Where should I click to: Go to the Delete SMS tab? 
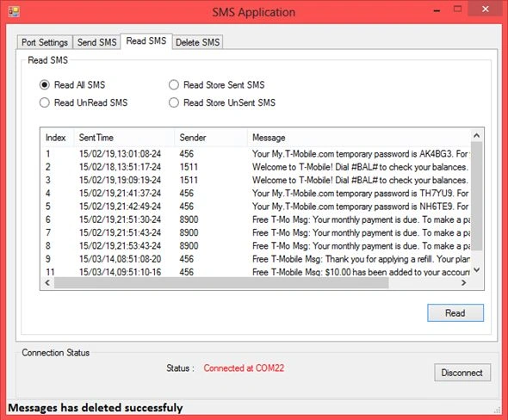pos(198,42)
